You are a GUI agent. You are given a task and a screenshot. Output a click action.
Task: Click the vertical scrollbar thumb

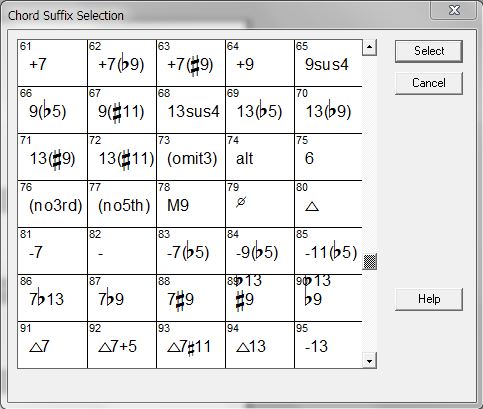tap(369, 262)
